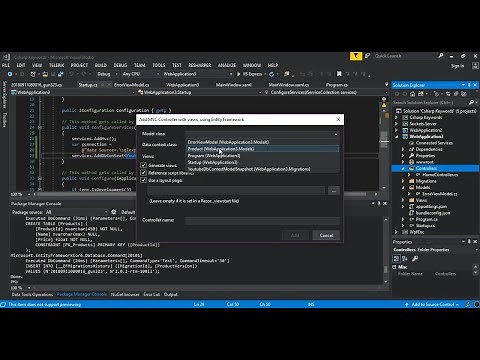
Task: Select Program (WebApplication3) in the model list
Action: coord(263,156)
